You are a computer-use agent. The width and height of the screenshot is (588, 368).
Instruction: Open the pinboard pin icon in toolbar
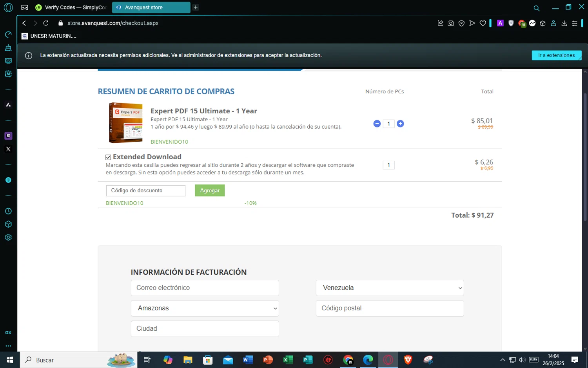coord(440,23)
